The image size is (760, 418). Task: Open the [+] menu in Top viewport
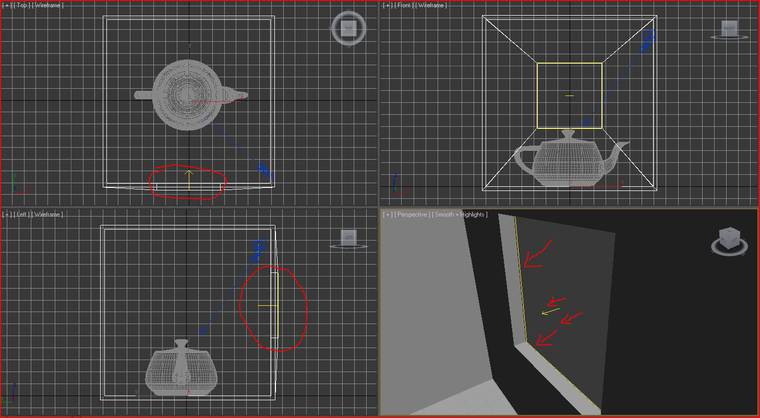coord(6,5)
